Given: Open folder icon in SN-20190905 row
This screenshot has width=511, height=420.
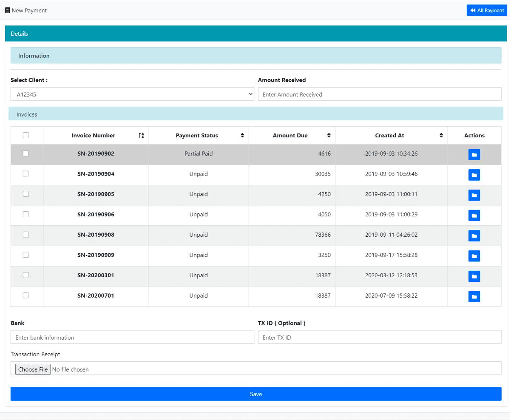Looking at the screenshot, I should click(474, 195).
